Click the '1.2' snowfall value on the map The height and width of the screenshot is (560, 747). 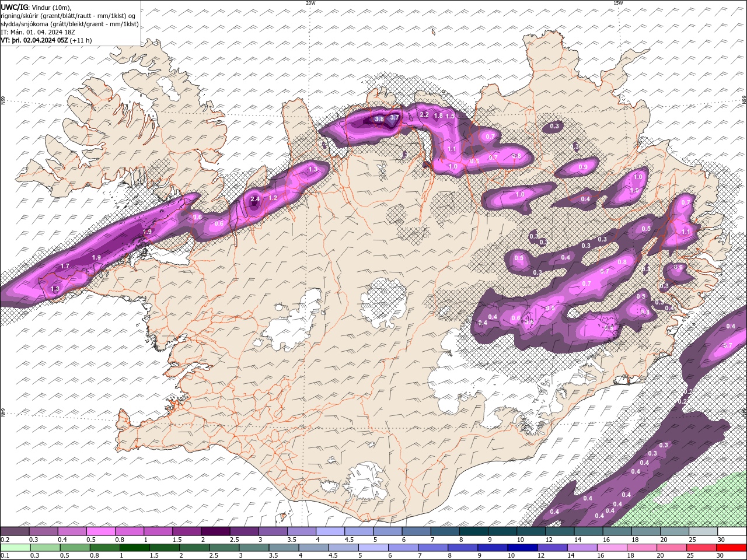(273, 198)
